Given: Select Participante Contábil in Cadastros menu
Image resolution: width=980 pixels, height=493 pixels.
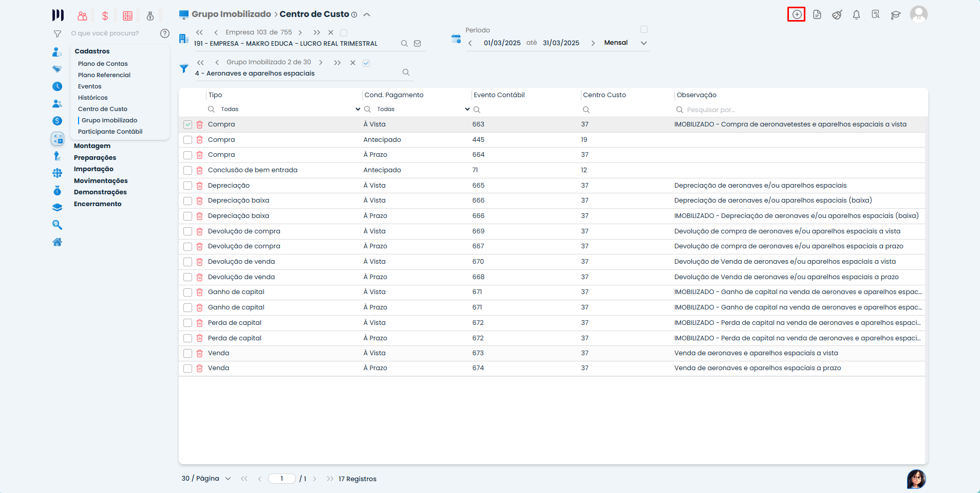Looking at the screenshot, I should click(x=110, y=132).
